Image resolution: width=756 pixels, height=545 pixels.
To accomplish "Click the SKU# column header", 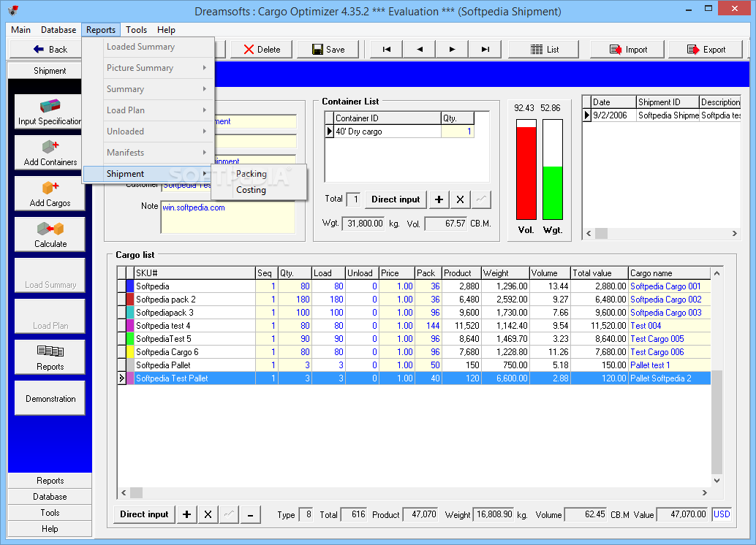I will point(194,273).
